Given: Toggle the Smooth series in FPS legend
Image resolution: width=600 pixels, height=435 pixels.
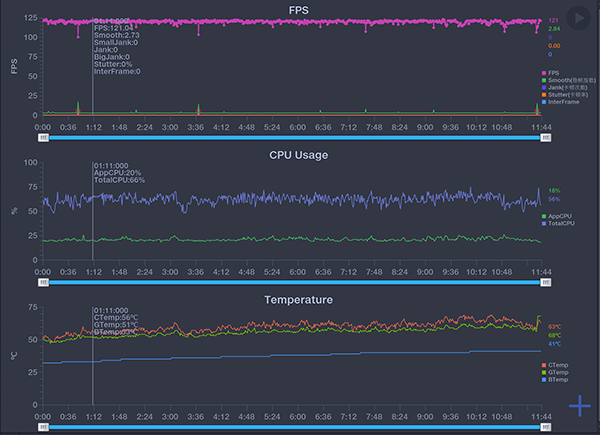Looking at the screenshot, I should (x=565, y=80).
